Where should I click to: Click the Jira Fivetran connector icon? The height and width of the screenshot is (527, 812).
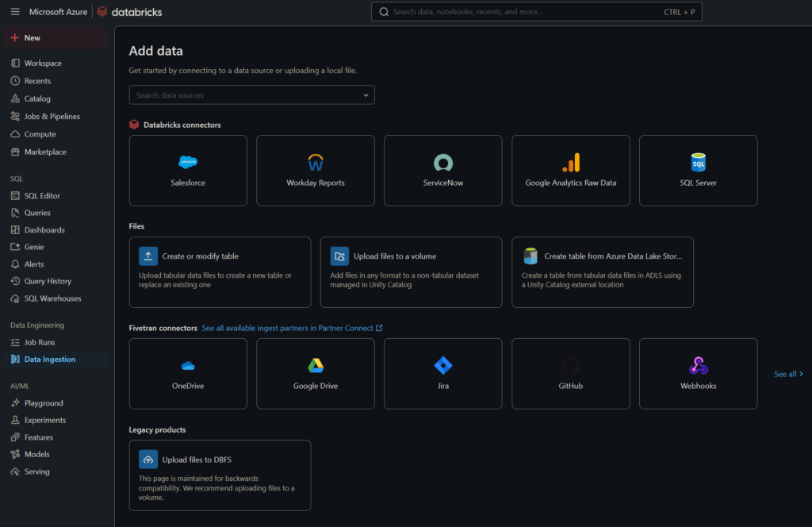(x=443, y=366)
